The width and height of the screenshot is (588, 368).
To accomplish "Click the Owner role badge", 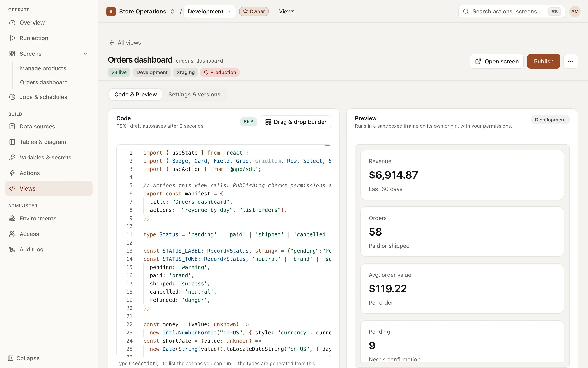I will point(254,11).
